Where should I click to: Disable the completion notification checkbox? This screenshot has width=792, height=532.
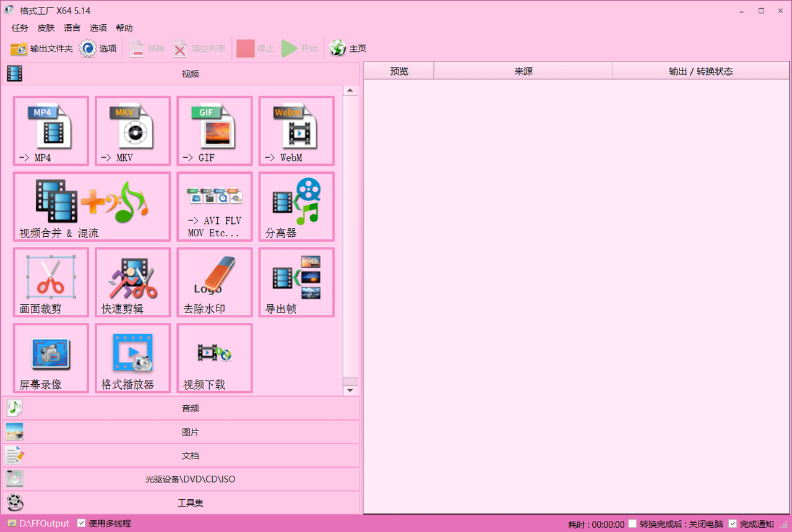(733, 524)
